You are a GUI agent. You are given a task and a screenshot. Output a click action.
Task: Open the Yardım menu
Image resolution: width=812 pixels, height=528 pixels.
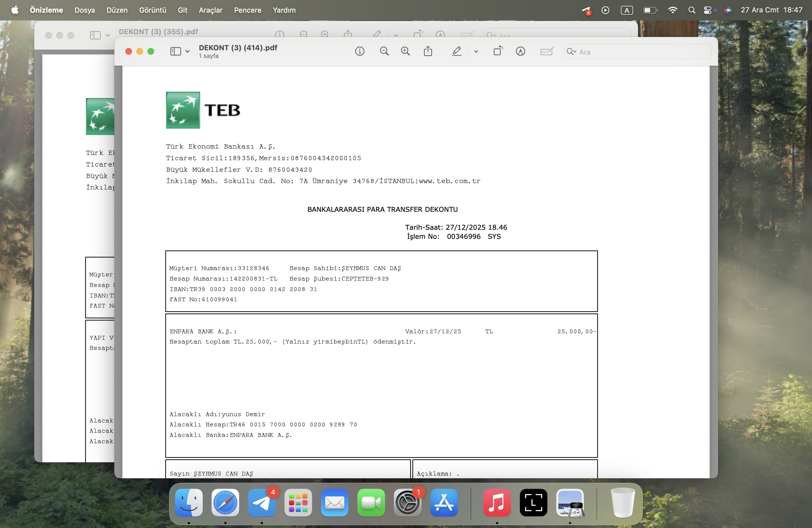click(284, 10)
